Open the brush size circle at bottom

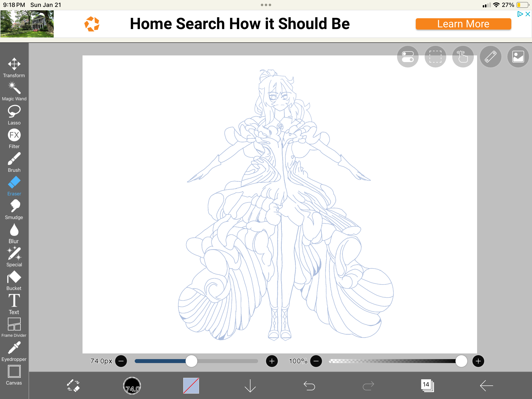(x=132, y=386)
